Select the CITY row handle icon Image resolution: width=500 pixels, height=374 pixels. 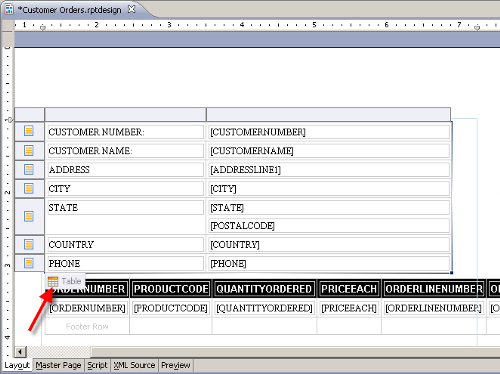(29, 188)
